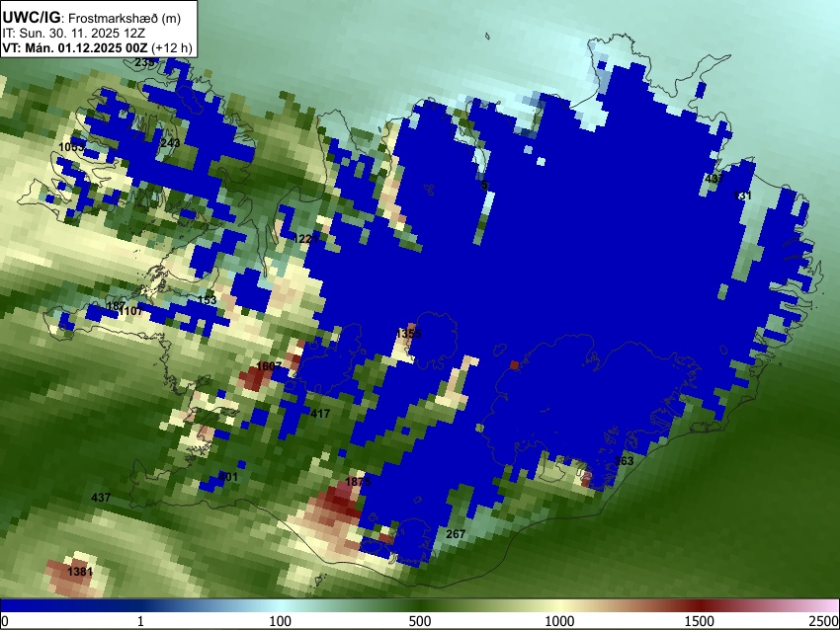
Task: Click the 1107 value on the map
Action: (x=131, y=311)
